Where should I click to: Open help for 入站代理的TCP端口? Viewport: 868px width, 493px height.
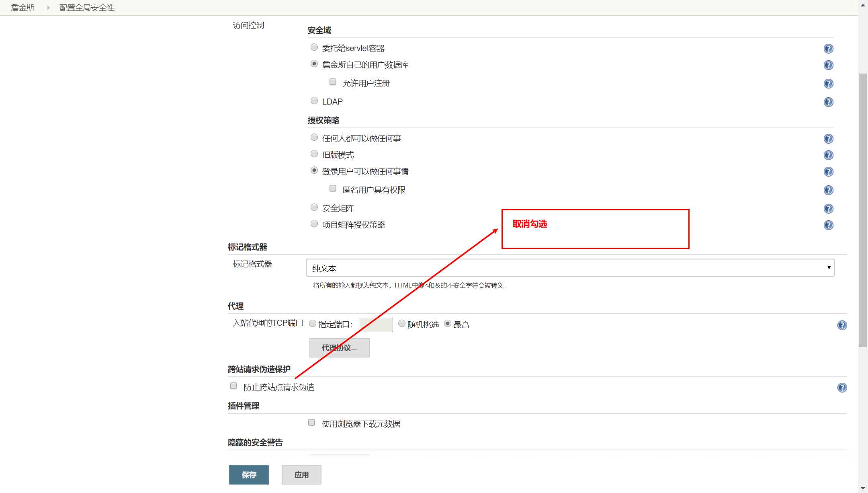click(x=842, y=325)
